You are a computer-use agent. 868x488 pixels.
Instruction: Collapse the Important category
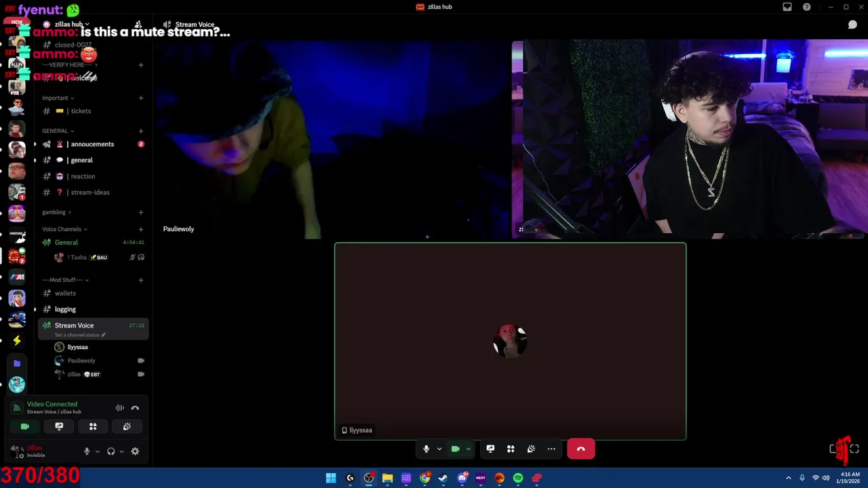pyautogui.click(x=58, y=98)
